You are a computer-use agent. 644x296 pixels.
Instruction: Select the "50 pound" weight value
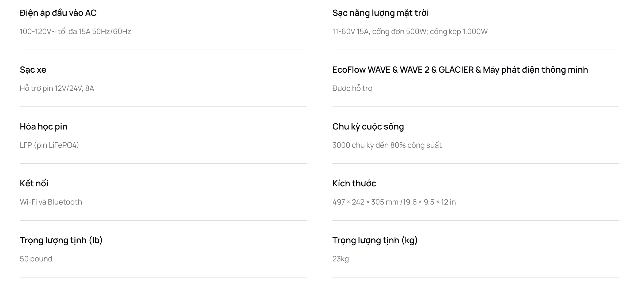(x=36, y=259)
